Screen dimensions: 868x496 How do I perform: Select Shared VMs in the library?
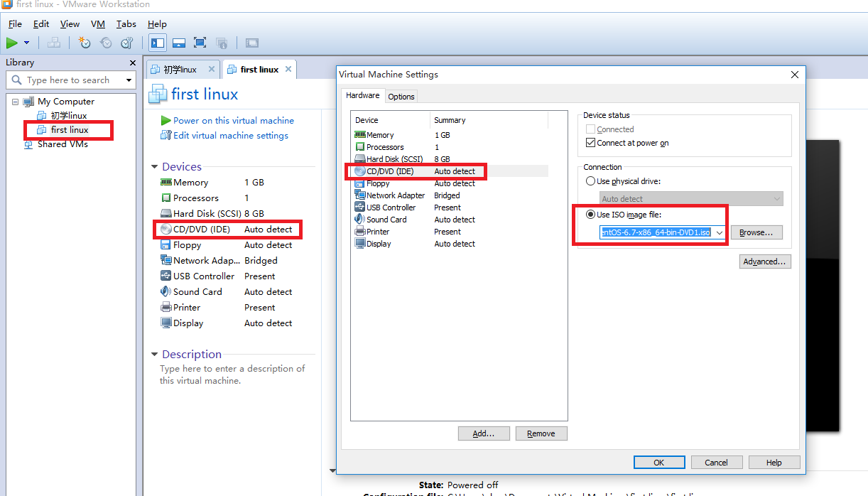[x=63, y=144]
